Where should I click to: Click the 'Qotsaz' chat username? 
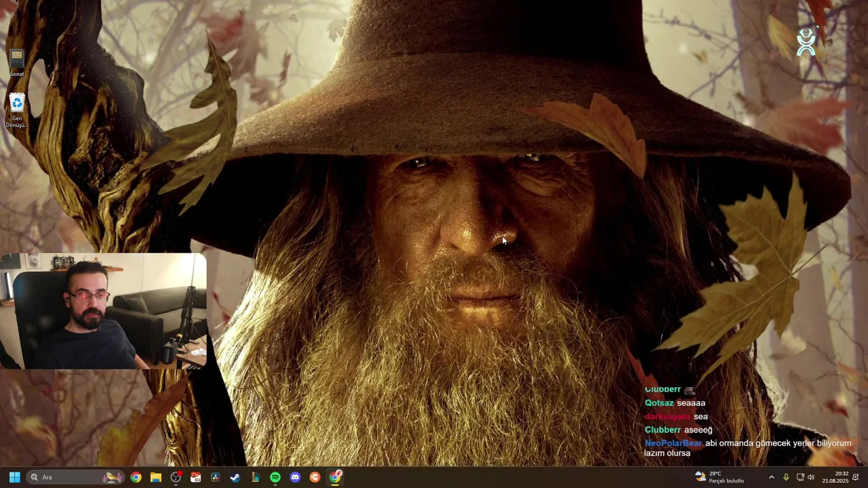pos(659,403)
